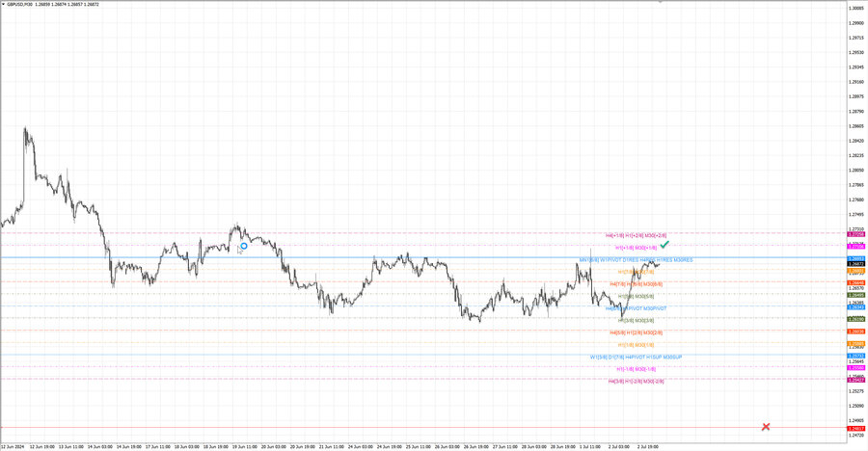The image size is (868, 451).
Task: Select the red X marker above time axis
Action: [x=766, y=427]
